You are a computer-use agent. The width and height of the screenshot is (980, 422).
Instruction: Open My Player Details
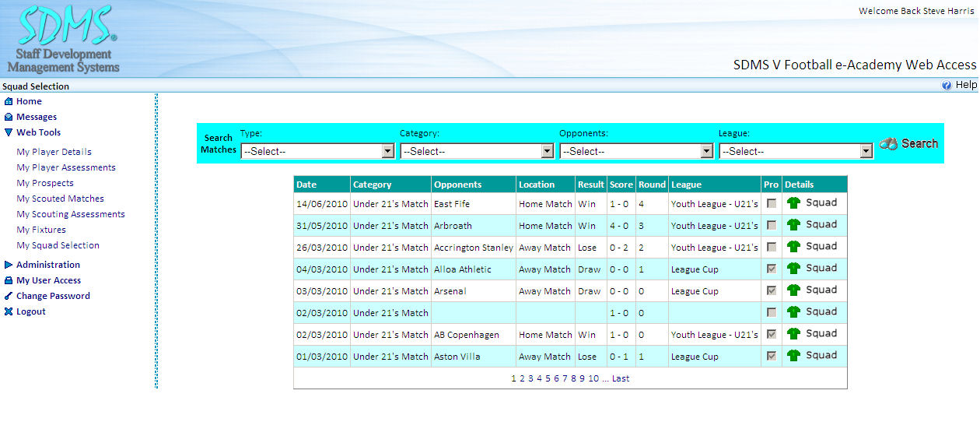54,152
